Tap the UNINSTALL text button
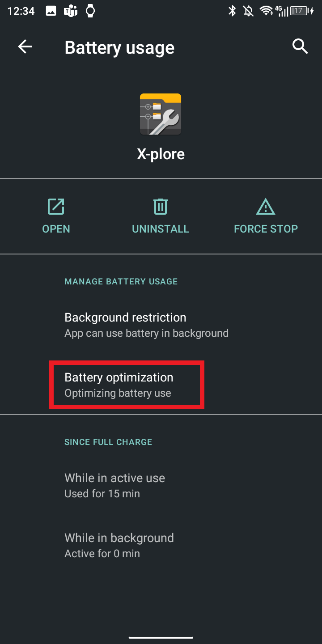 point(161,229)
